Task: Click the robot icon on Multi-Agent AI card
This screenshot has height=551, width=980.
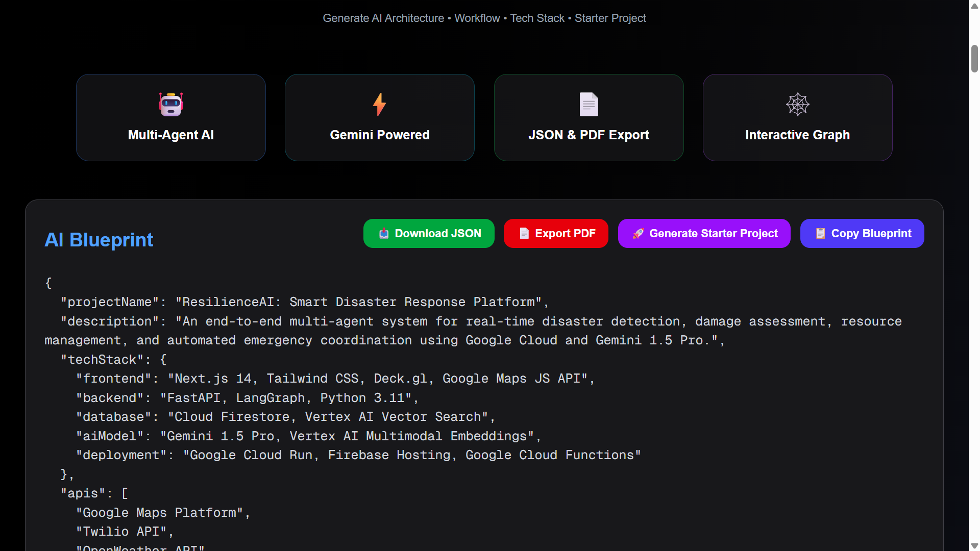Action: (171, 105)
